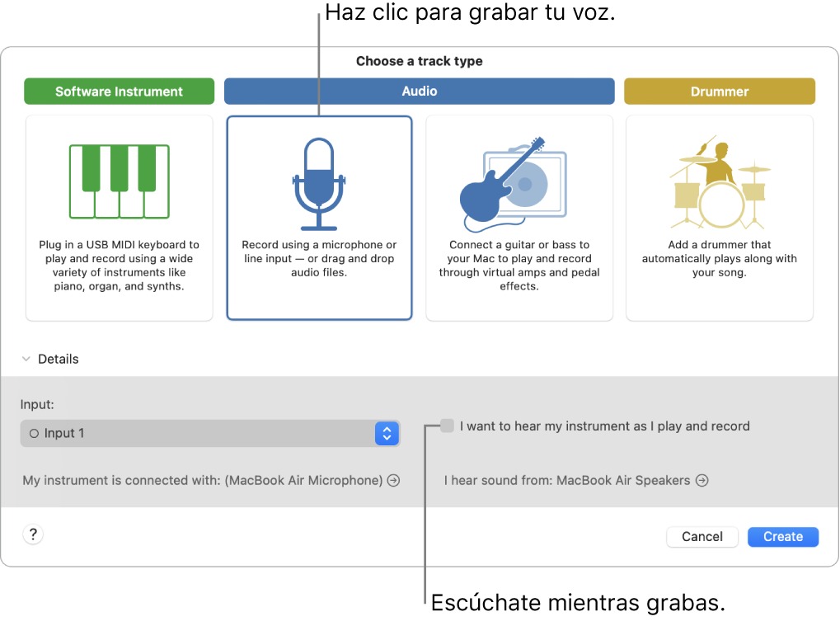Click the arrow next to MacBook Air Speakers
The width and height of the screenshot is (840, 621).
(702, 480)
